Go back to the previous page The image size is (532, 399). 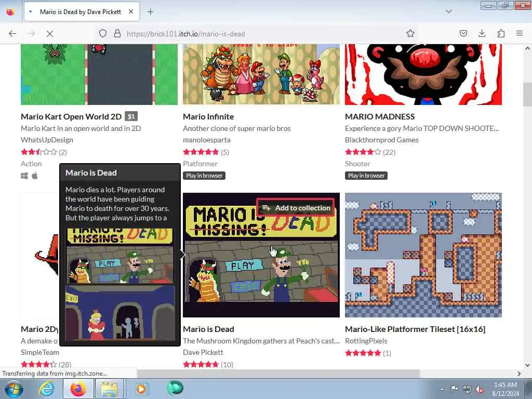[12, 34]
